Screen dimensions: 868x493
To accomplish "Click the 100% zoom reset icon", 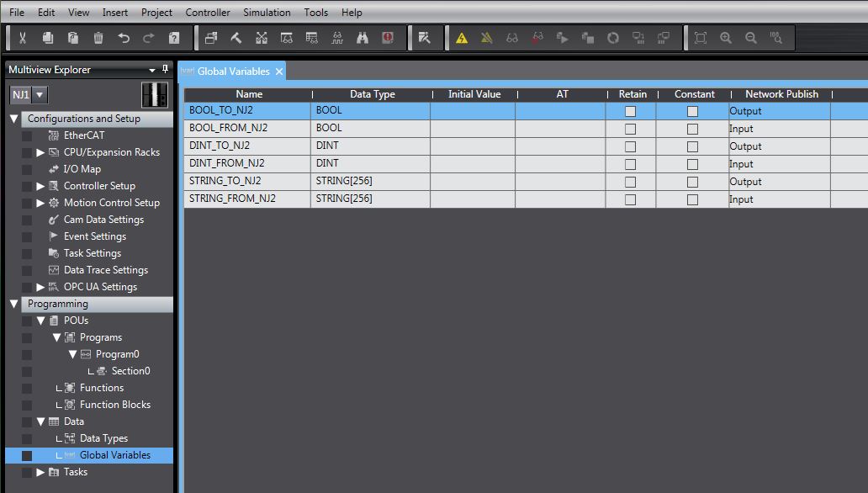I will pyautogui.click(x=776, y=38).
